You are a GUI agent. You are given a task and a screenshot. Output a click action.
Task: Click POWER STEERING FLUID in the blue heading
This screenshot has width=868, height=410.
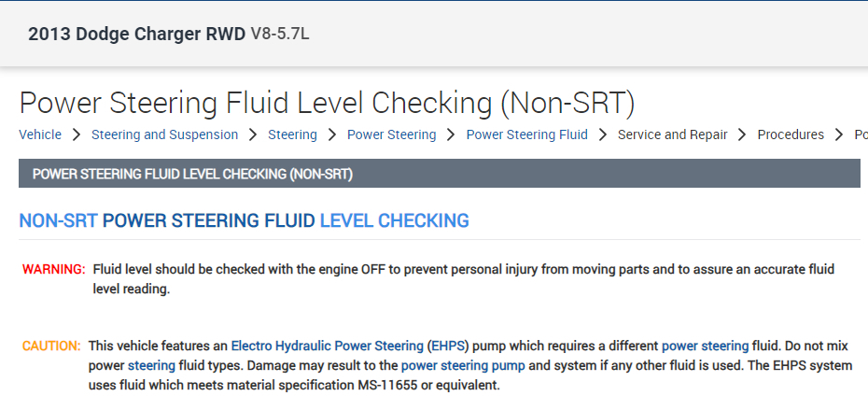(209, 221)
